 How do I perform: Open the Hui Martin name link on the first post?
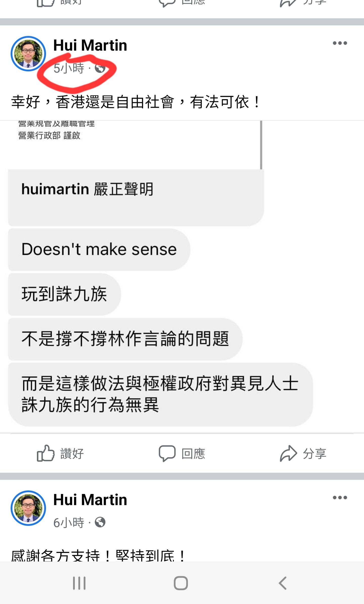[x=90, y=46]
